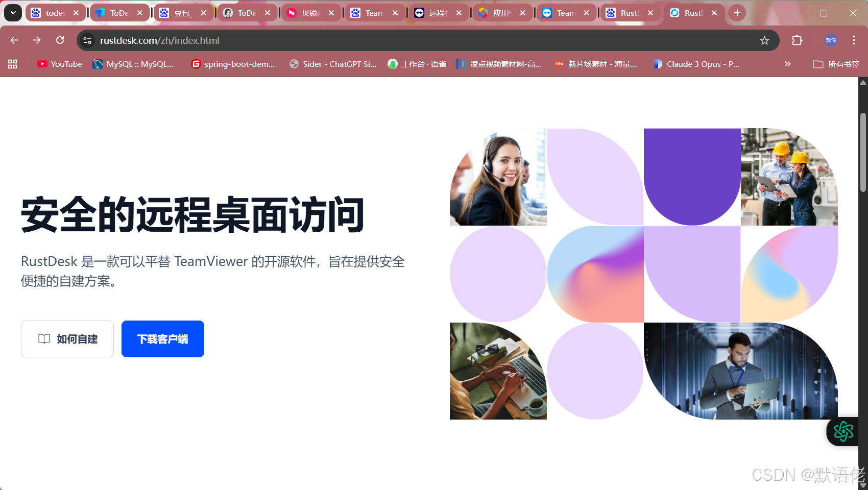Bookmark this page with star icon
Image resolution: width=868 pixels, height=490 pixels.
764,40
